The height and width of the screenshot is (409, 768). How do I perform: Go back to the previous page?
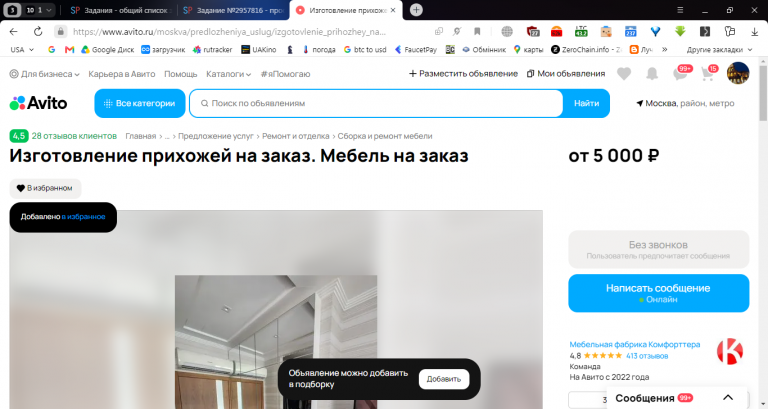click(14, 31)
